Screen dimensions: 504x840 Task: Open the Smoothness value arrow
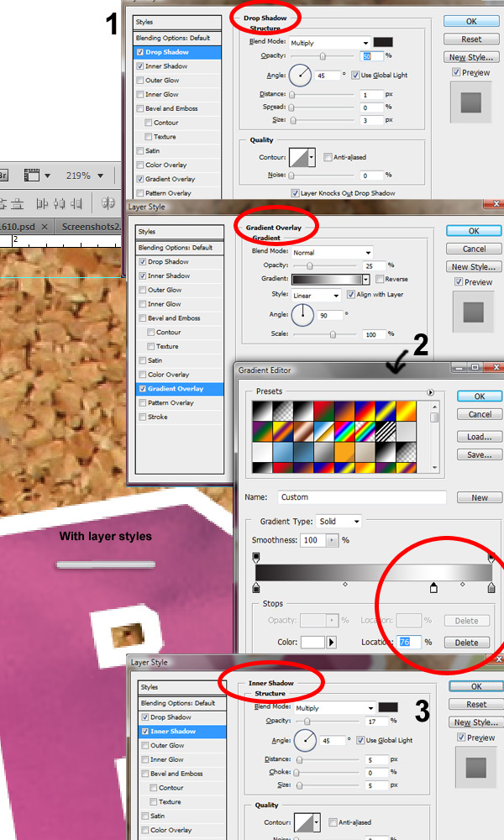(x=332, y=540)
